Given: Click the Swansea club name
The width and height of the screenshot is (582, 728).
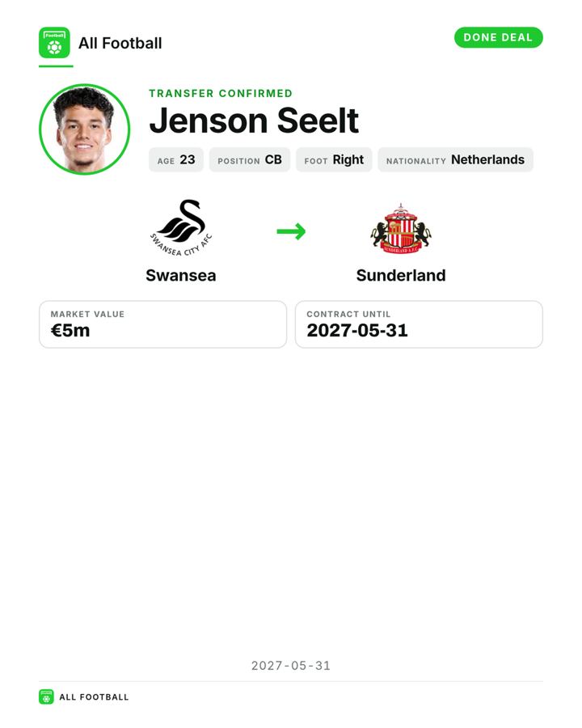Looking at the screenshot, I should 181,275.
